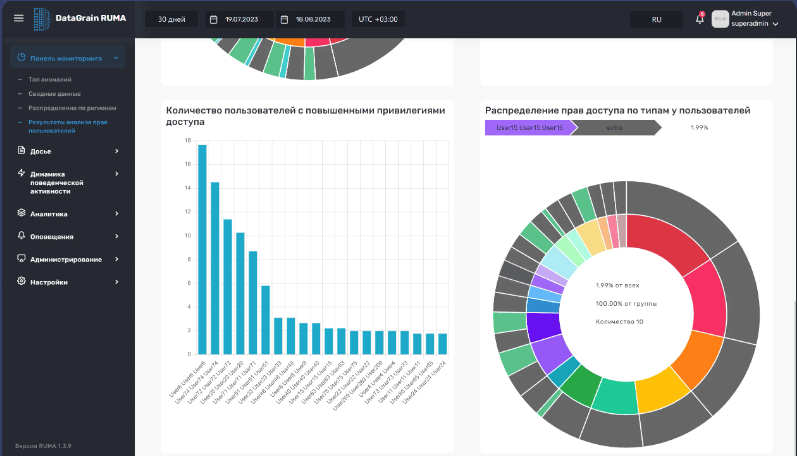Open the hamburger menu in the header
This screenshot has height=456, width=797.
pos(18,19)
